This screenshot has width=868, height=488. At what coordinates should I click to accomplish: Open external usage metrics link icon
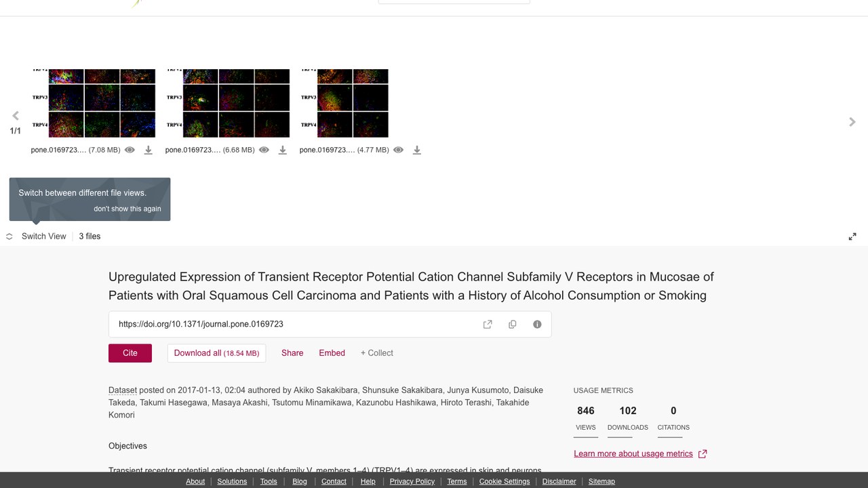coord(703,454)
